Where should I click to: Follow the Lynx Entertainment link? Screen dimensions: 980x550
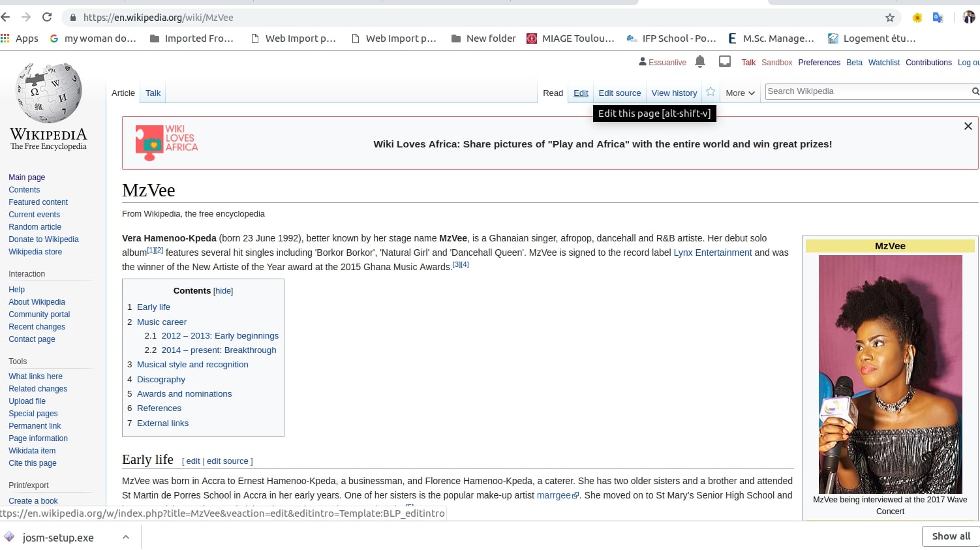tap(712, 252)
